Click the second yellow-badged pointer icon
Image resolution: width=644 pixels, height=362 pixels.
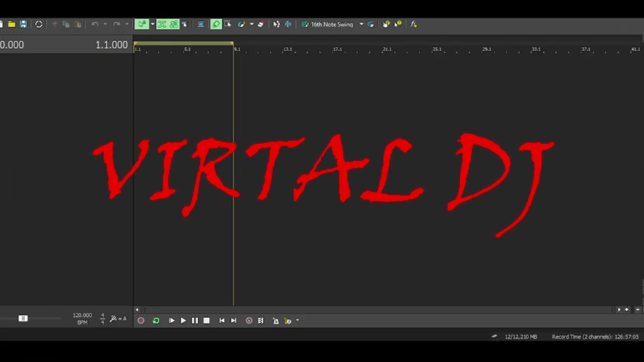pos(398,24)
